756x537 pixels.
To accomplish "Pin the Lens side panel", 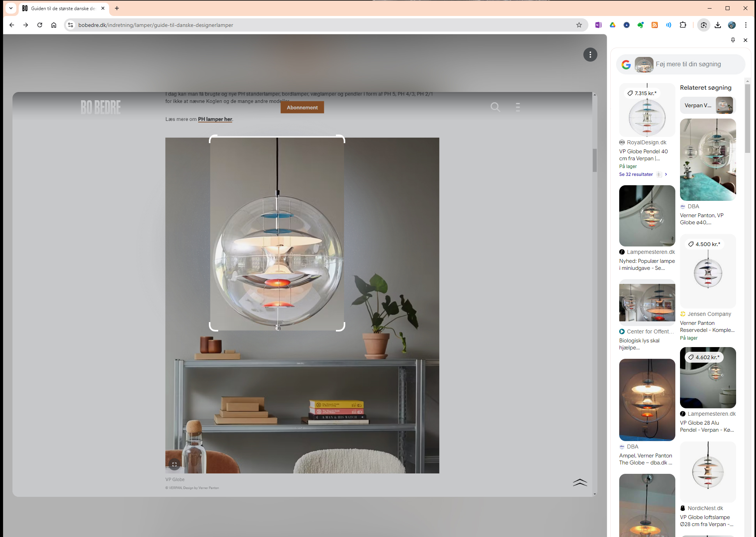I will (x=733, y=40).
